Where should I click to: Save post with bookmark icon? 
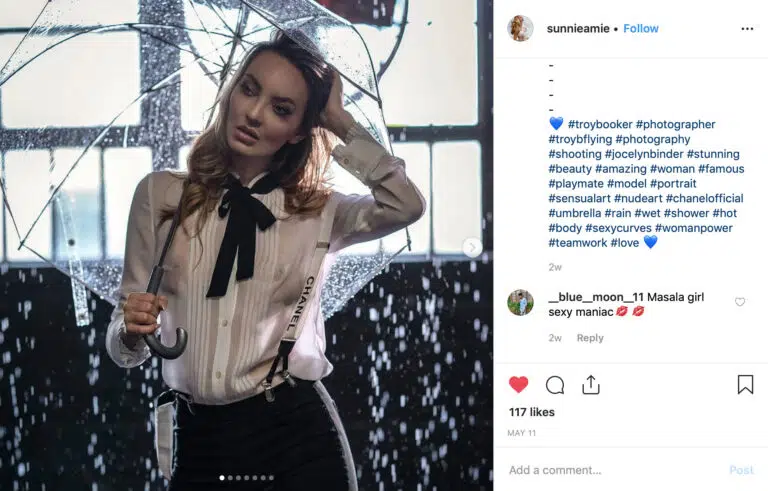pyautogui.click(x=745, y=385)
